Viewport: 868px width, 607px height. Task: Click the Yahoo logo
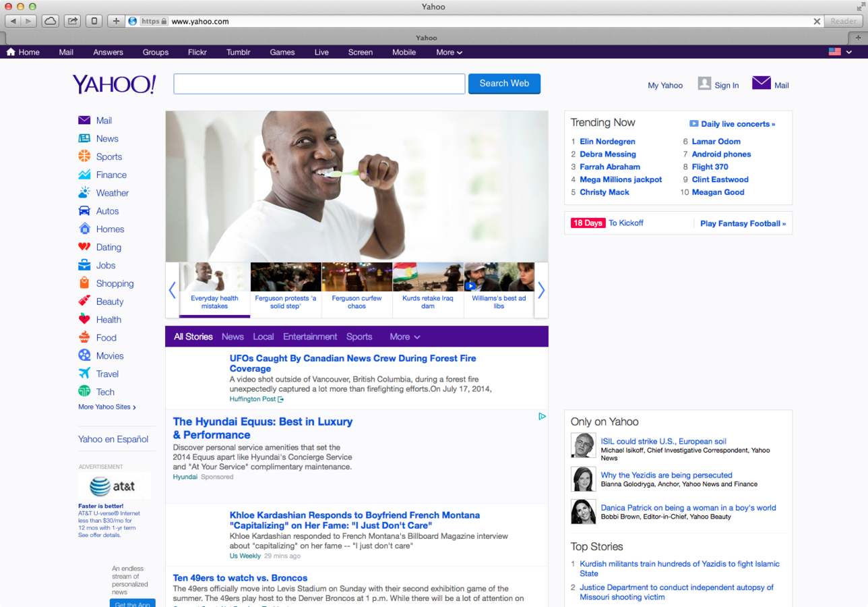click(115, 84)
